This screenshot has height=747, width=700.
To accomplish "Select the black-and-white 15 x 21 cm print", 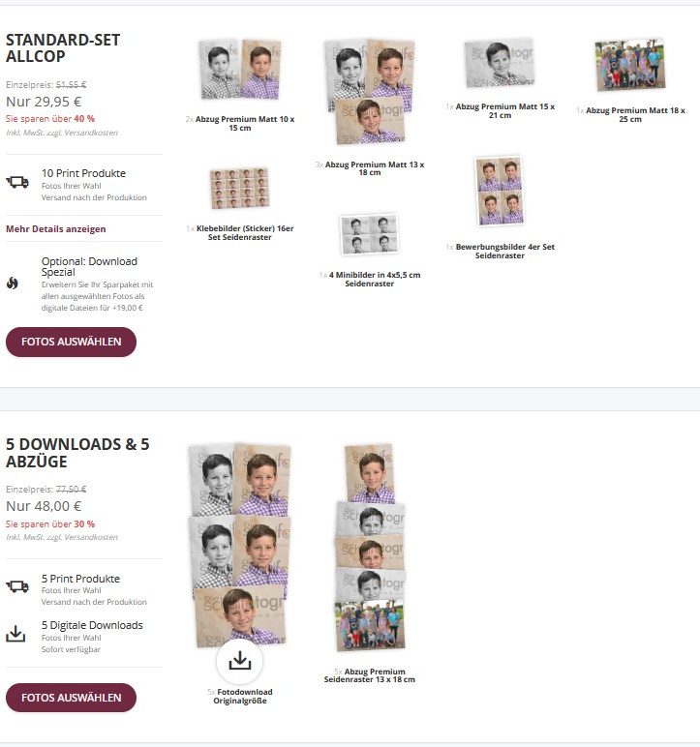I will (x=500, y=63).
